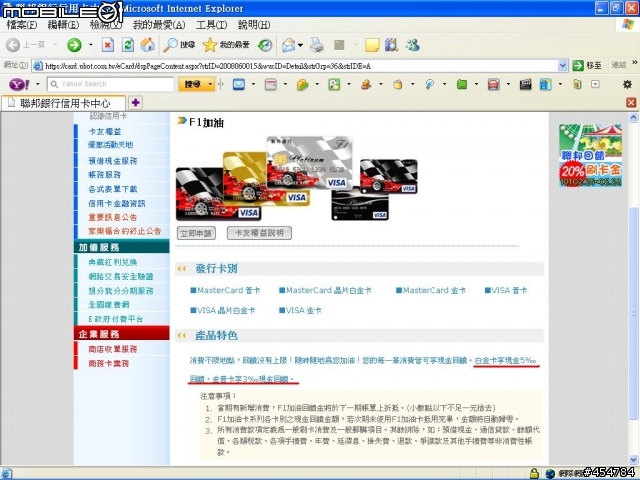Click the Yahoo toolbar calendar icon
This screenshot has width=640, height=480.
click(x=271, y=84)
